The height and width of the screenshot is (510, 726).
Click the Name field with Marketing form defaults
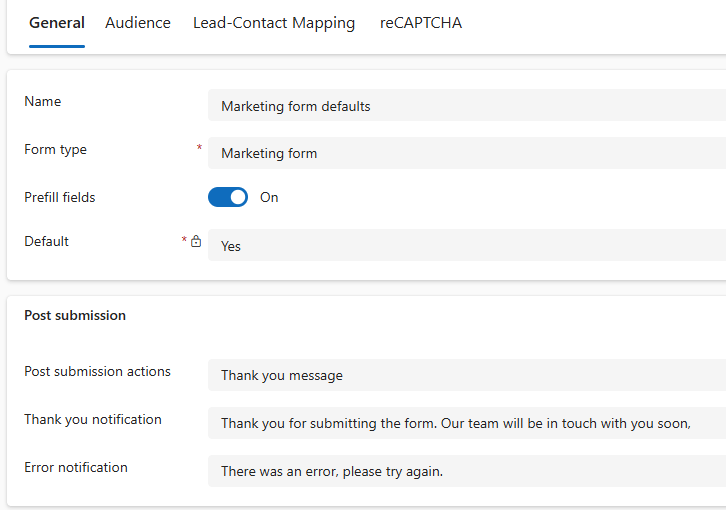[466, 106]
